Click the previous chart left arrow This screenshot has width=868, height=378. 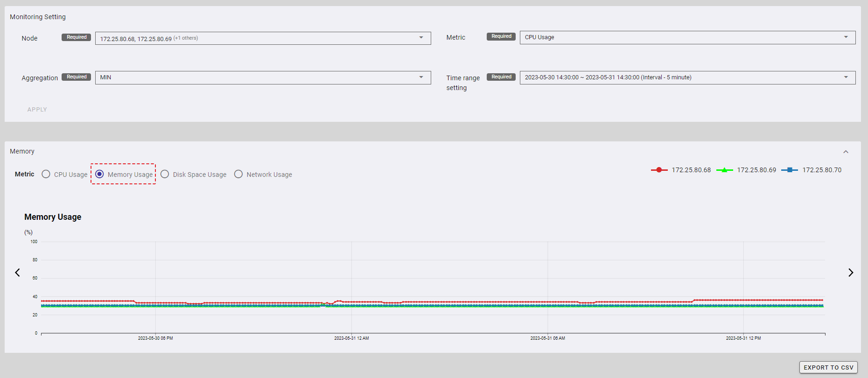tap(18, 273)
